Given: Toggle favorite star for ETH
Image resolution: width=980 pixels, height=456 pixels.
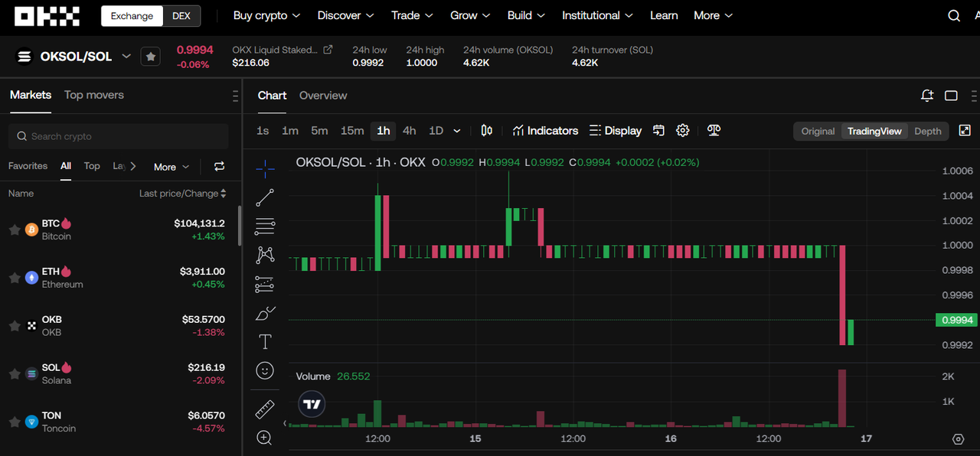Looking at the screenshot, I should click(x=15, y=278).
